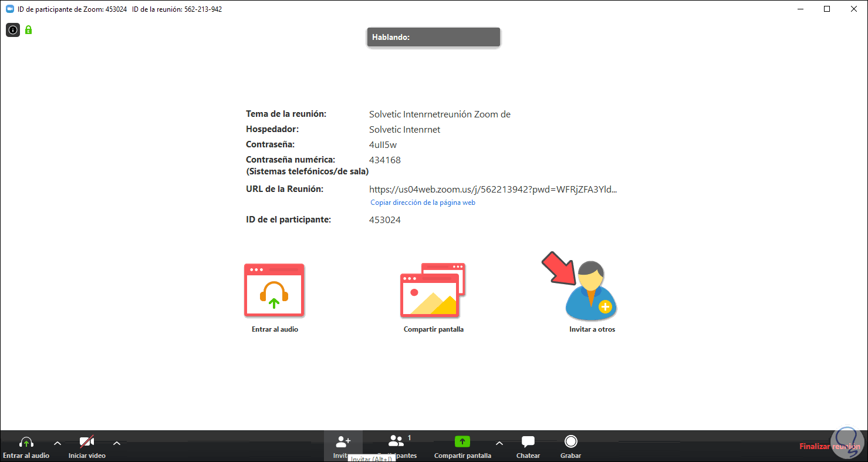Start recording with Grabar
Viewport: 868px width, 462px height.
(570, 447)
